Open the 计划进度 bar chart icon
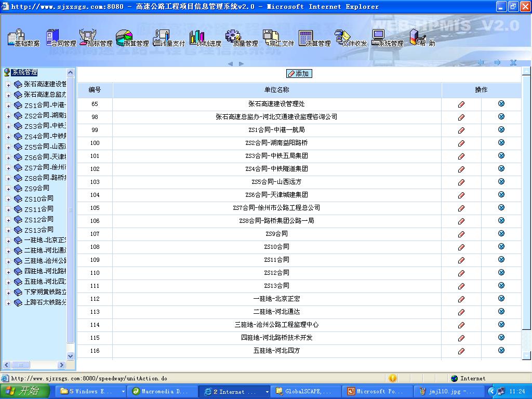Viewport: 532px width, 399px height. [x=205, y=38]
